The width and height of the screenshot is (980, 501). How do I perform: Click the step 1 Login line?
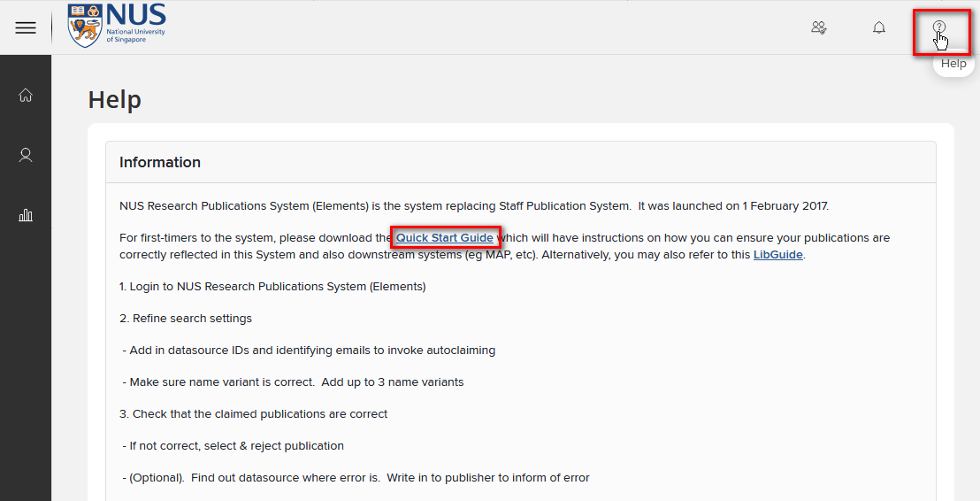point(272,287)
